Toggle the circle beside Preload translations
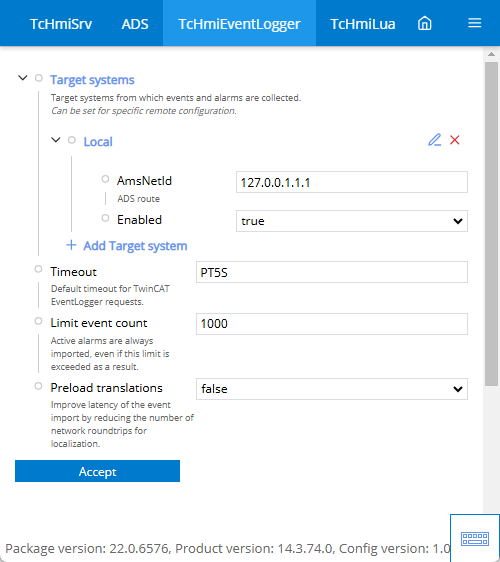 38,386
